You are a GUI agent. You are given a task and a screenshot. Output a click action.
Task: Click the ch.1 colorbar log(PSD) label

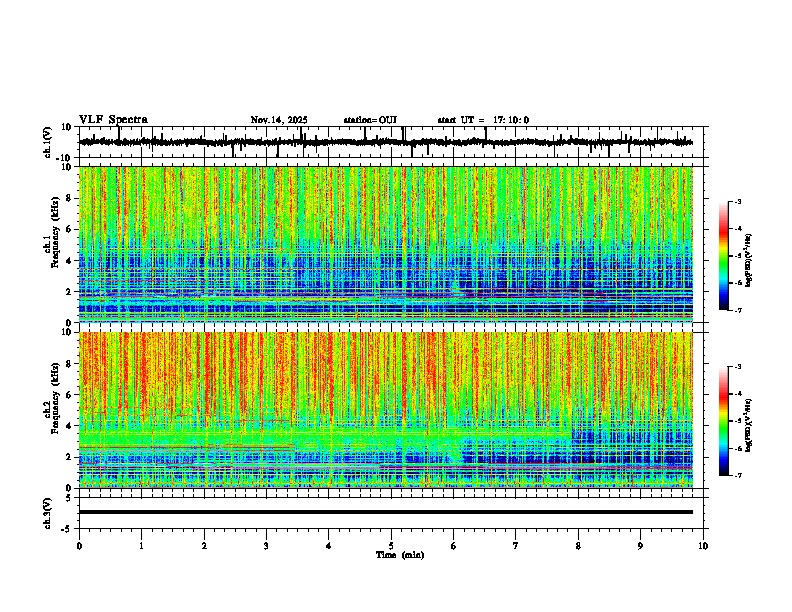(748, 261)
